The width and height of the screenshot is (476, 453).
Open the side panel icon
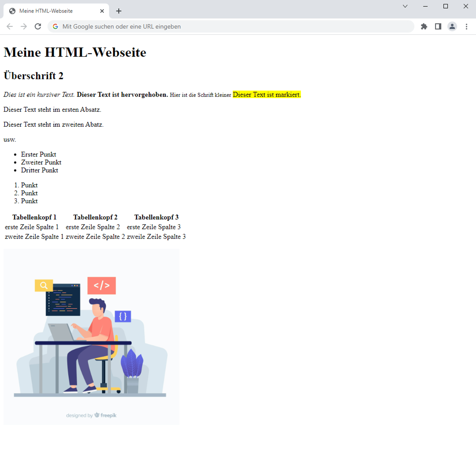coord(438,26)
